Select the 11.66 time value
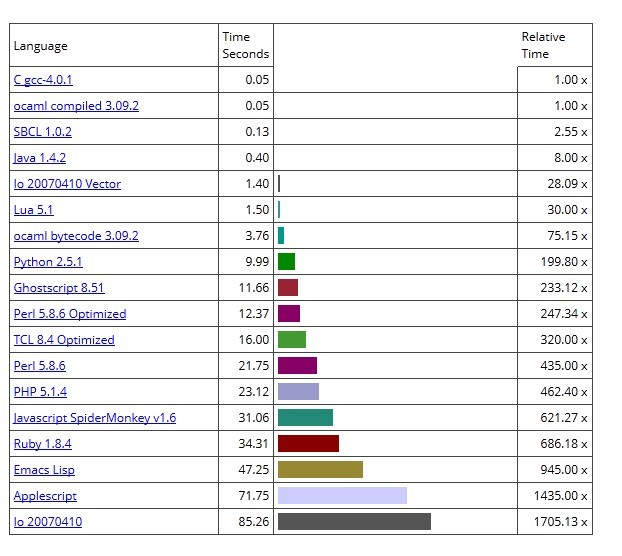 pyautogui.click(x=254, y=288)
